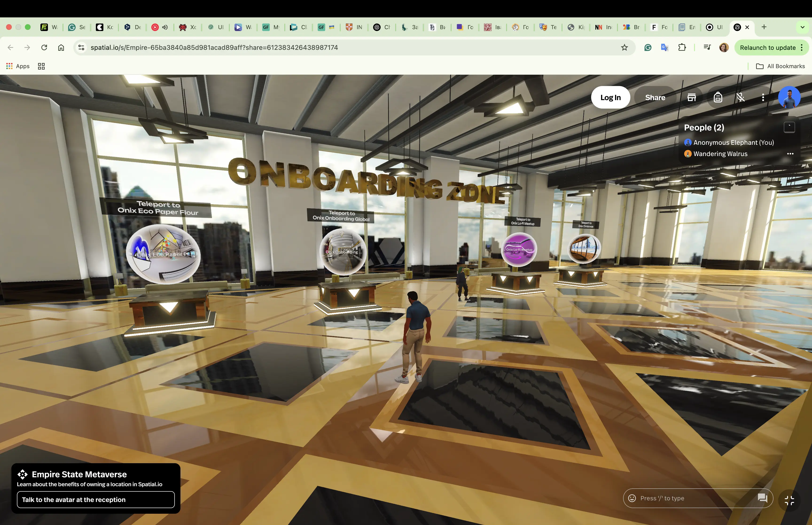Bookmark this page with star icon

(x=624, y=47)
